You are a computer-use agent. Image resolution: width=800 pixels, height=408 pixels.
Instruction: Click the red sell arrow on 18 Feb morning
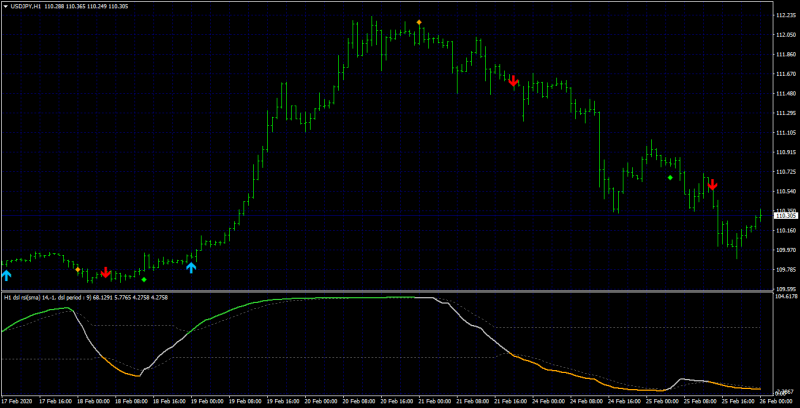(x=105, y=272)
